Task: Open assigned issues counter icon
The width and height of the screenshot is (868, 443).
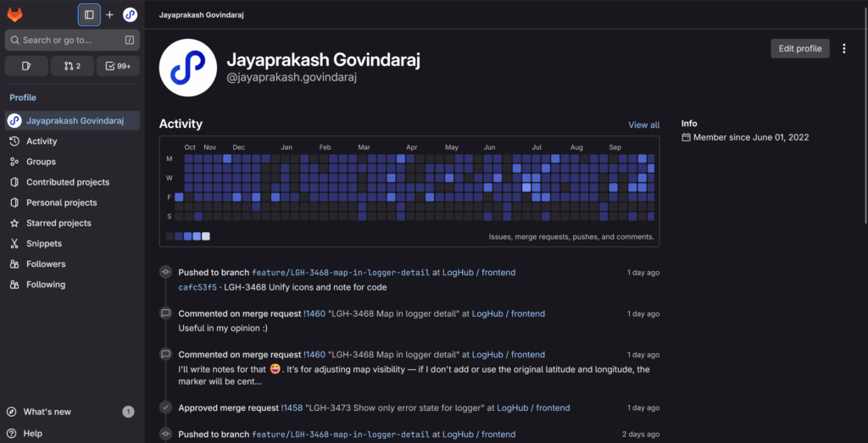Action: 26,65
